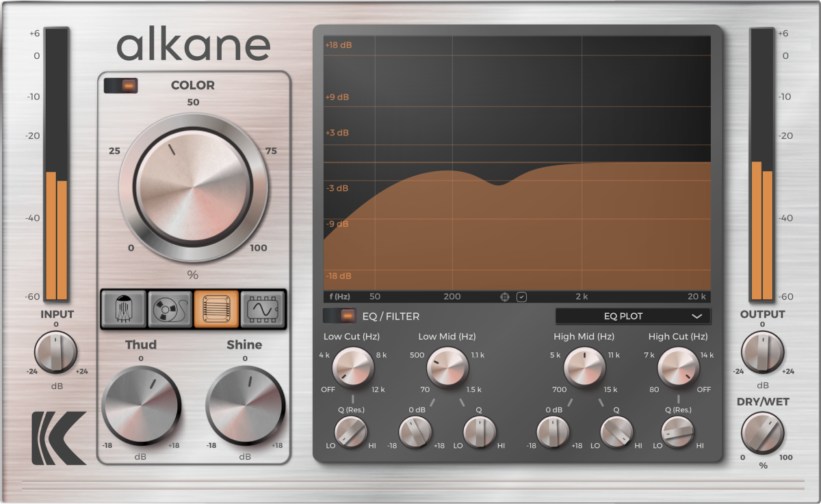Viewport: 821px width, 504px height.
Task: Click the Low Cut Q (Res.) knob
Action: pos(351,432)
